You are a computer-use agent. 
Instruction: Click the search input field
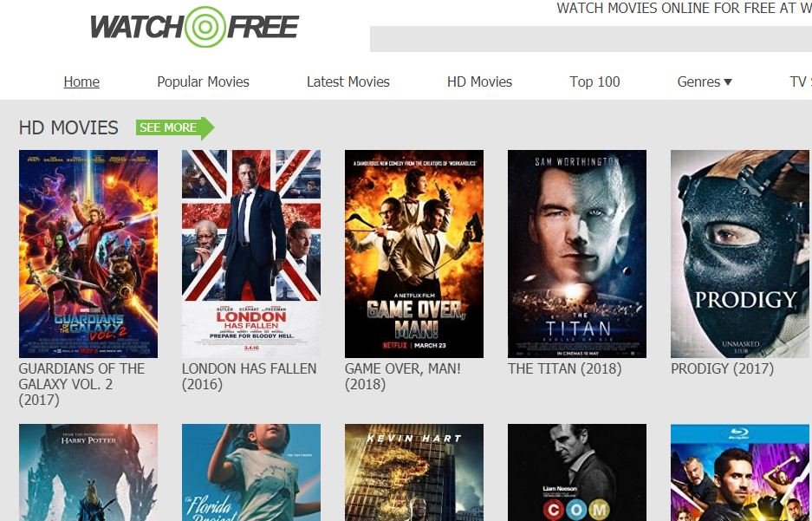click(x=591, y=39)
